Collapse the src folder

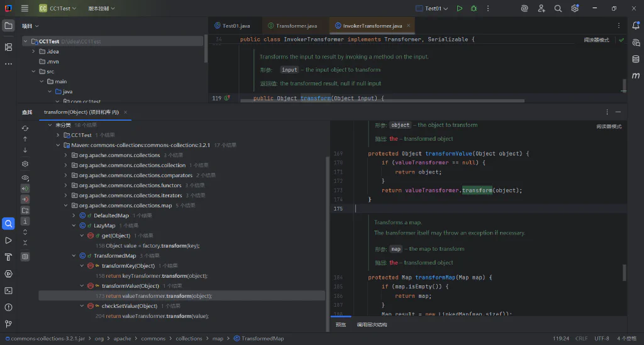(x=33, y=72)
